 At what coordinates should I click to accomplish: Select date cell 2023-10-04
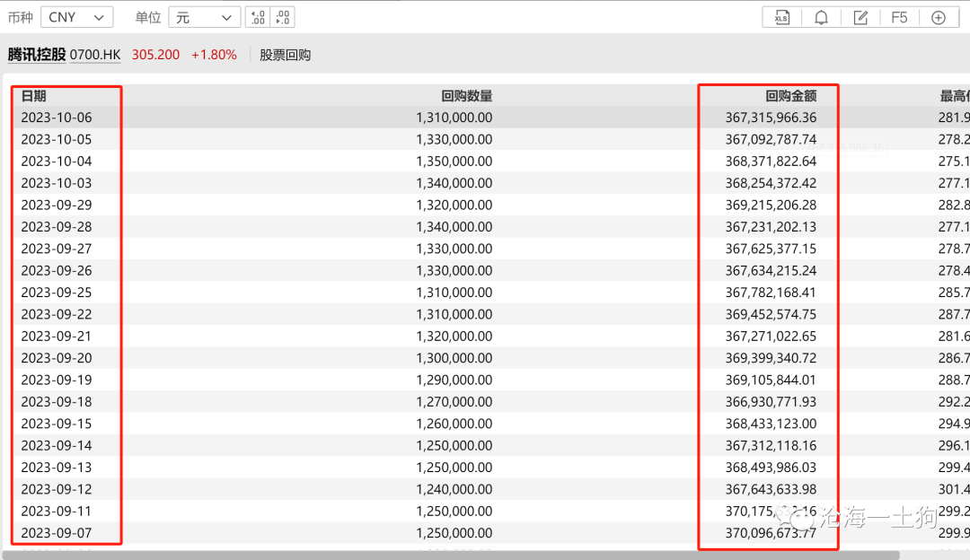[57, 162]
